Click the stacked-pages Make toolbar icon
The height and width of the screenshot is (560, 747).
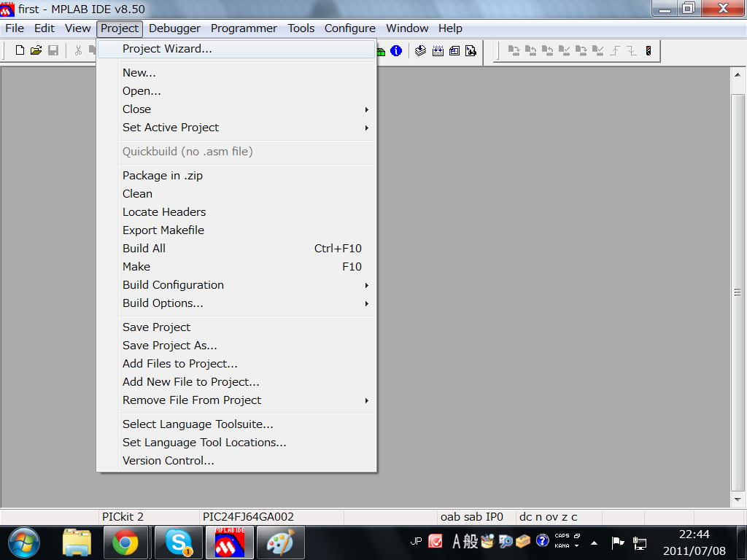(x=420, y=50)
